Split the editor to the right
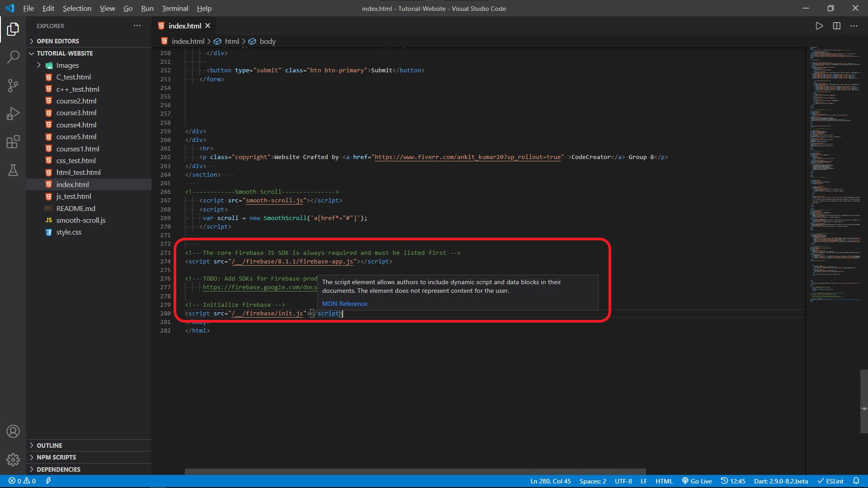Screen dimensions: 868x488 [836, 26]
